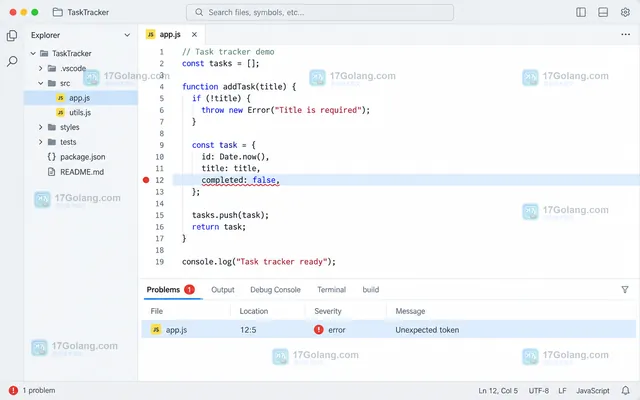Click the notifications bell in status bar

625,390
